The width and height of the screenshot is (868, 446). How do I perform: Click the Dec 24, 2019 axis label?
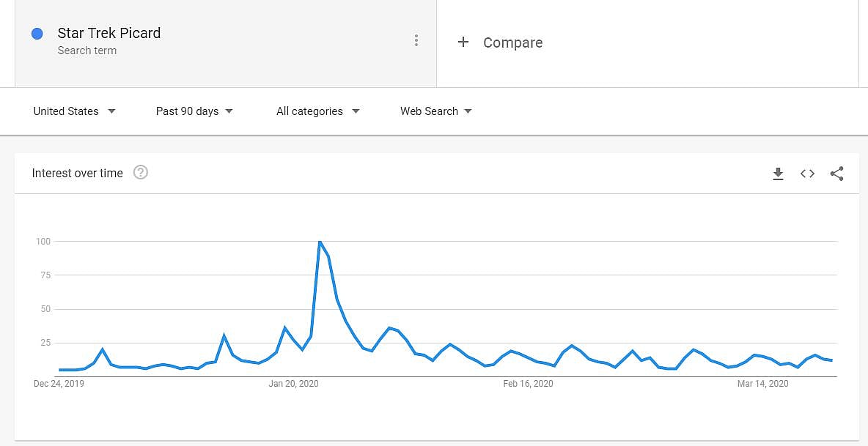coord(59,384)
